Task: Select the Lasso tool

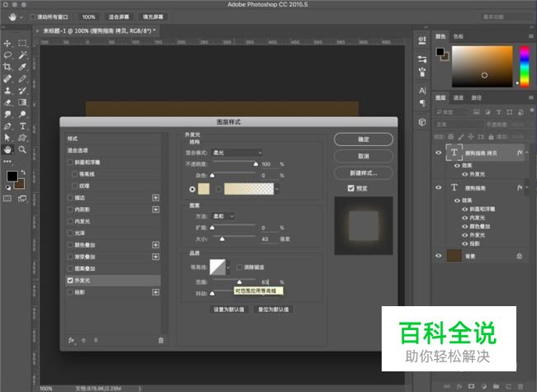Action: (x=7, y=55)
